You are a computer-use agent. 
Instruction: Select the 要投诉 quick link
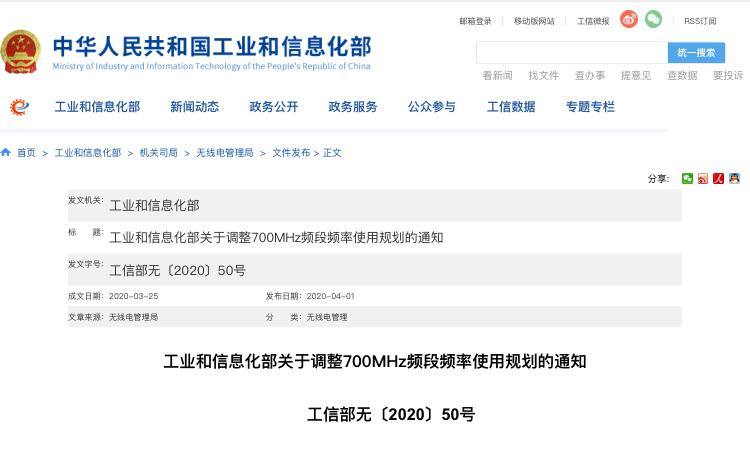click(x=728, y=76)
